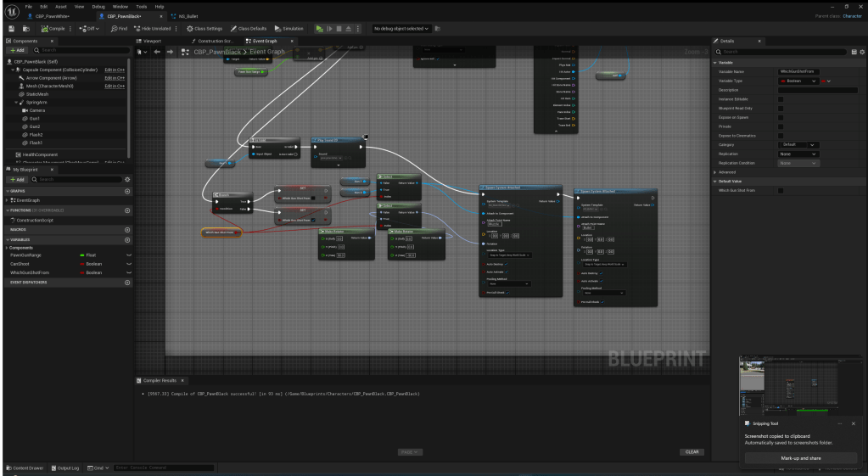The width and height of the screenshot is (868, 476).
Task: Enable the Instance Editable checkbox
Action: 781,99
